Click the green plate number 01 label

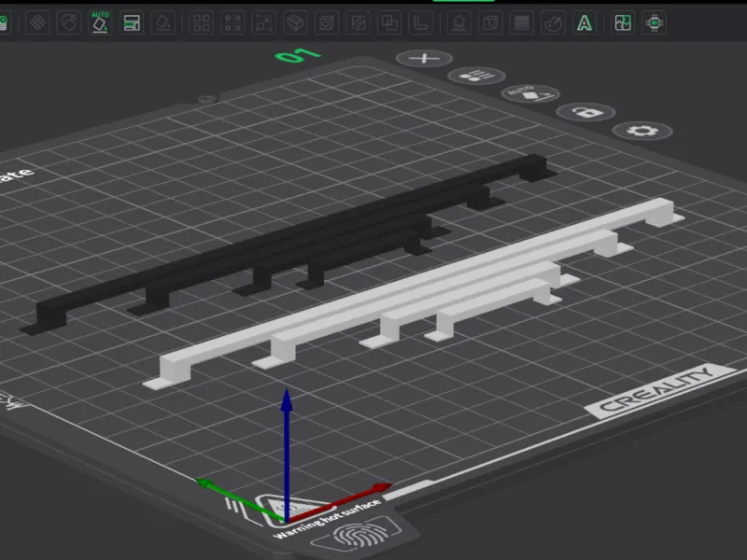(298, 56)
